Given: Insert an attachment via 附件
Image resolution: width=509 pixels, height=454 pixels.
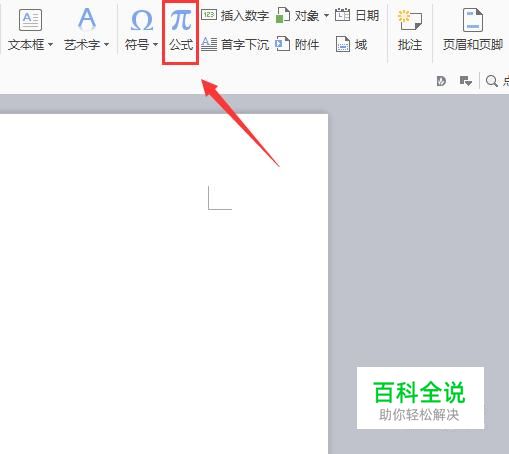Looking at the screenshot, I should pos(298,44).
